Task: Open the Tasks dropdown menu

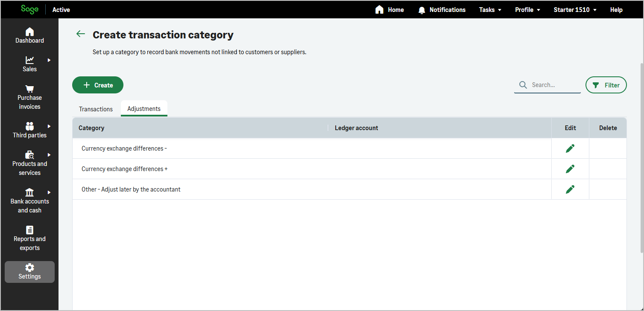Action: 490,9
